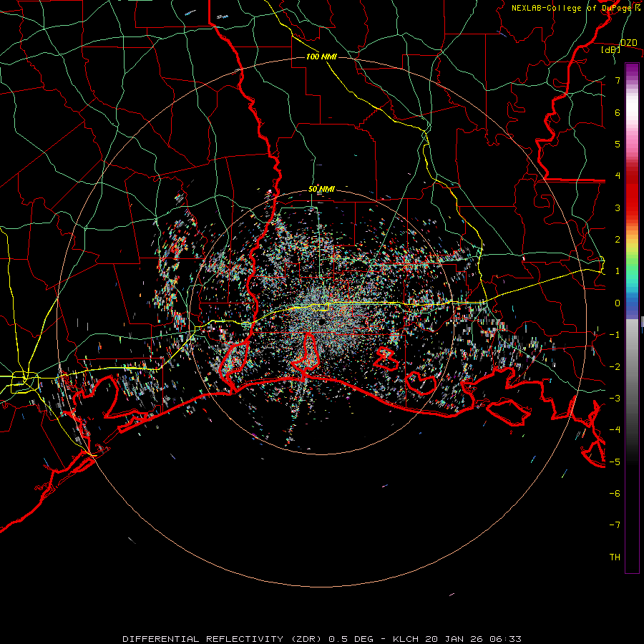Click the "0" value on the color scale
This screenshot has width=644, height=644.
coord(618,303)
